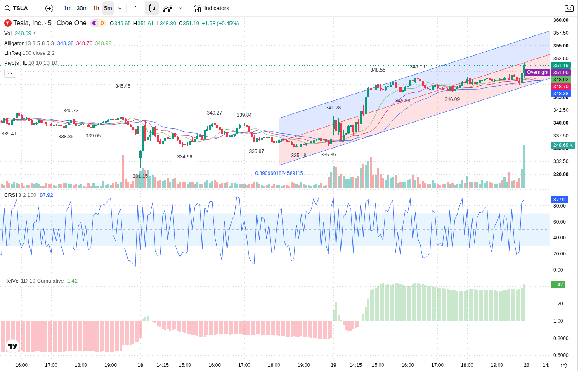This screenshot has width=586, height=392.
Task: Select the area chart style icon
Action: click(x=168, y=8)
